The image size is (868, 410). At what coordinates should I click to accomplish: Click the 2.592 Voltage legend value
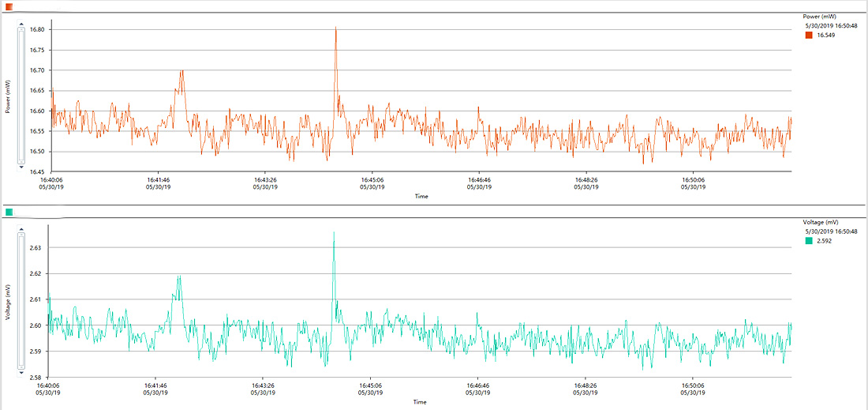coord(825,241)
